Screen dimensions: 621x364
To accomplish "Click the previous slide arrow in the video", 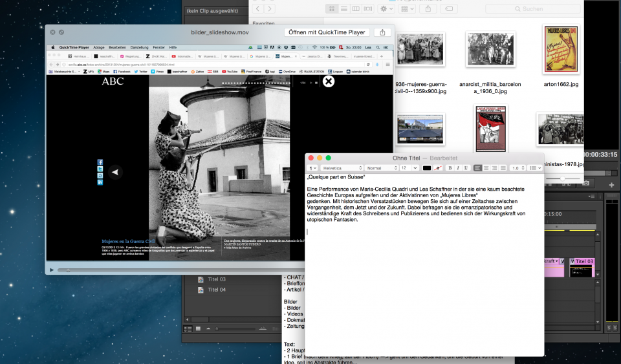I will tap(115, 172).
